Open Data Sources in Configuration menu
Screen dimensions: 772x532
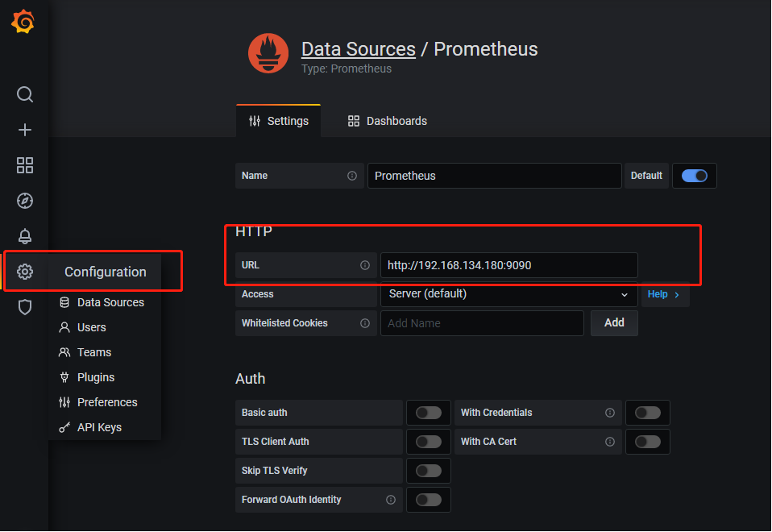(x=102, y=302)
